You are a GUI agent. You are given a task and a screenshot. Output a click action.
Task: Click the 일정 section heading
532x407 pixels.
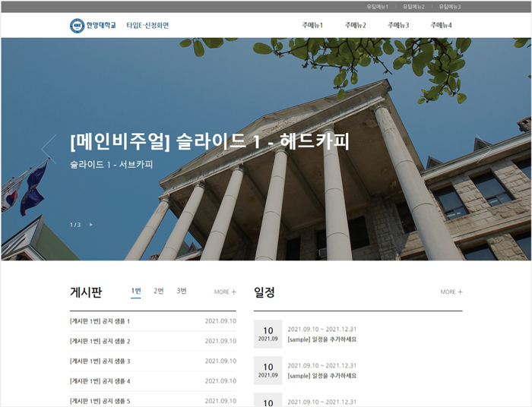[264, 292]
